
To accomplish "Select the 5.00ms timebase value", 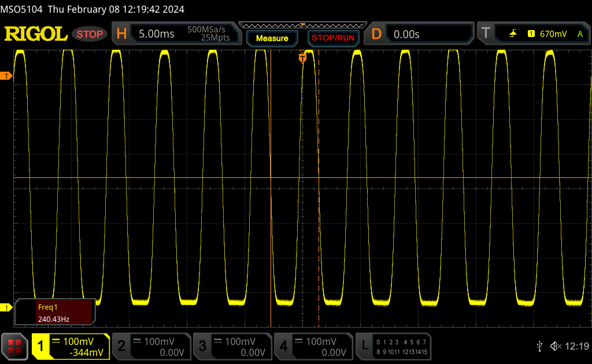I will click(156, 34).
